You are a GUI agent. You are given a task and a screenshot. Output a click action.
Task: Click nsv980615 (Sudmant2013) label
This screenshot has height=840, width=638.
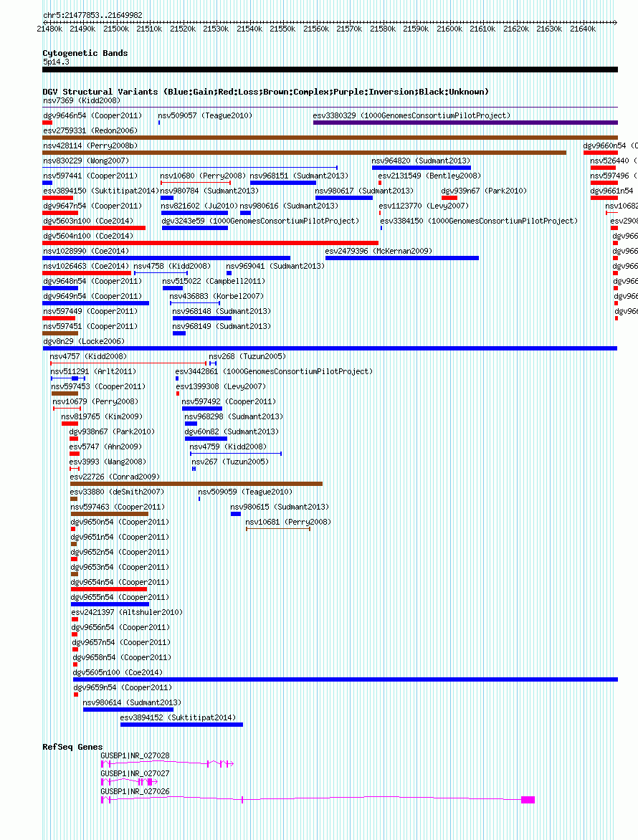[280, 507]
